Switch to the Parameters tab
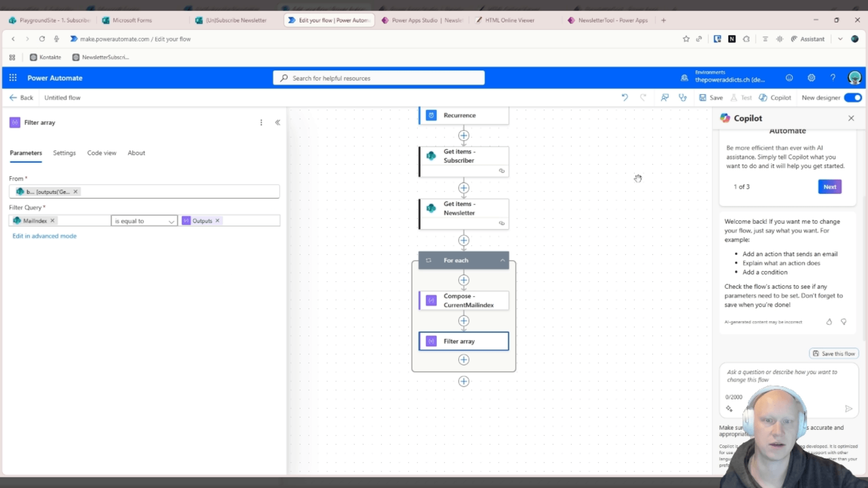Viewport: 868px width, 488px height. click(x=26, y=153)
